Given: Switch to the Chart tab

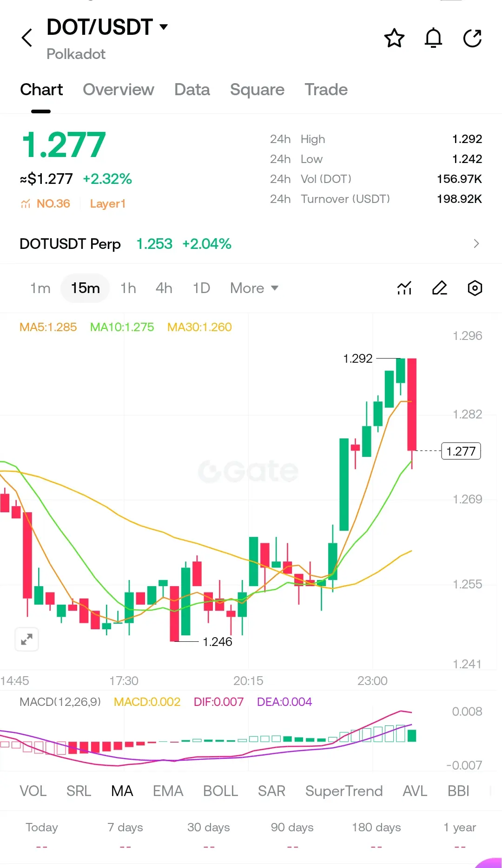Looking at the screenshot, I should click(41, 90).
